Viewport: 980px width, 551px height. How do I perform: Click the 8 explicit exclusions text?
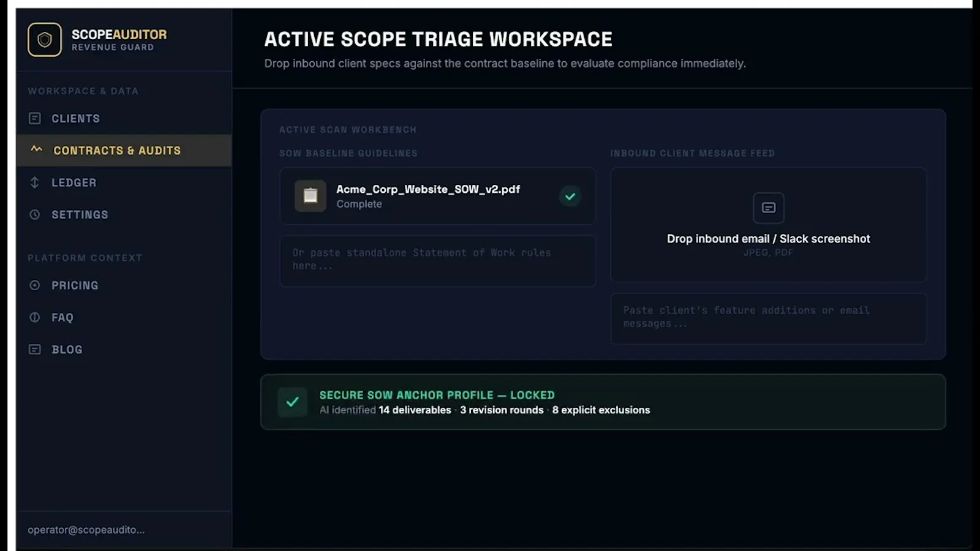coord(601,410)
